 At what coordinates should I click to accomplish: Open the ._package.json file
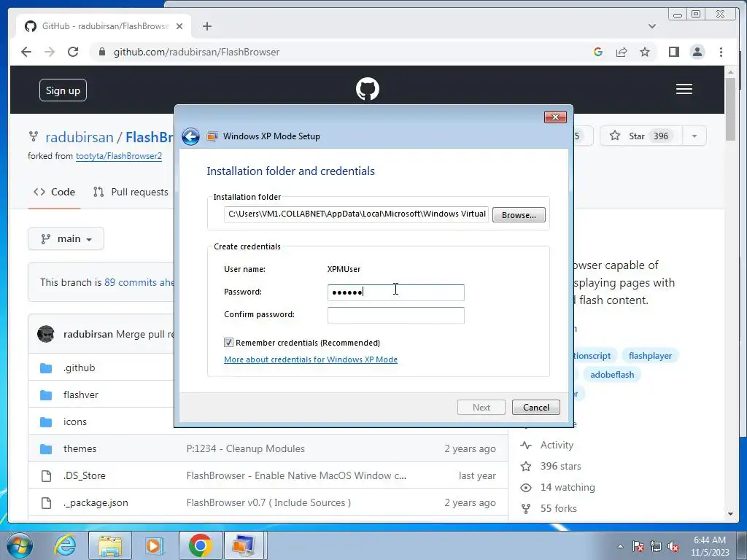tap(96, 502)
